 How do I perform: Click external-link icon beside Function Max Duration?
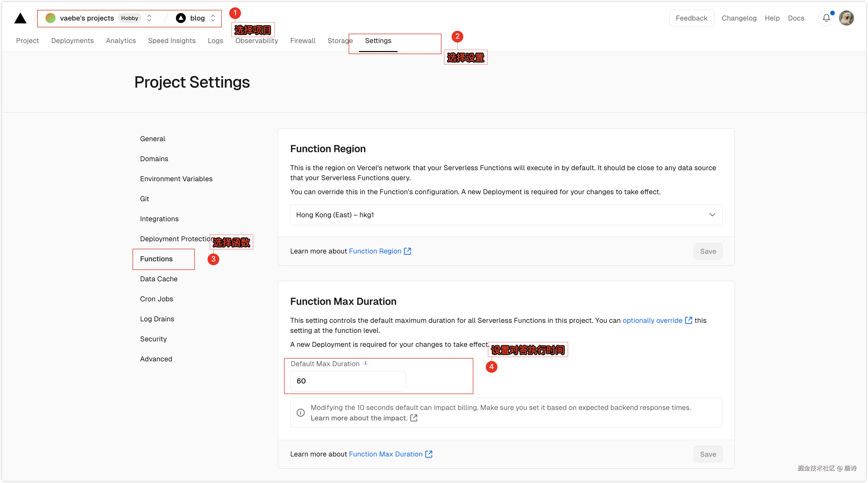coord(428,454)
